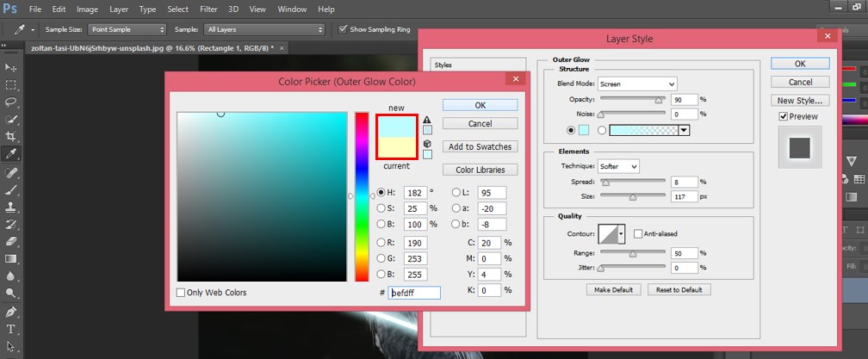Click Cancel in the Color Picker
This screenshot has height=359, width=868.
click(x=480, y=123)
